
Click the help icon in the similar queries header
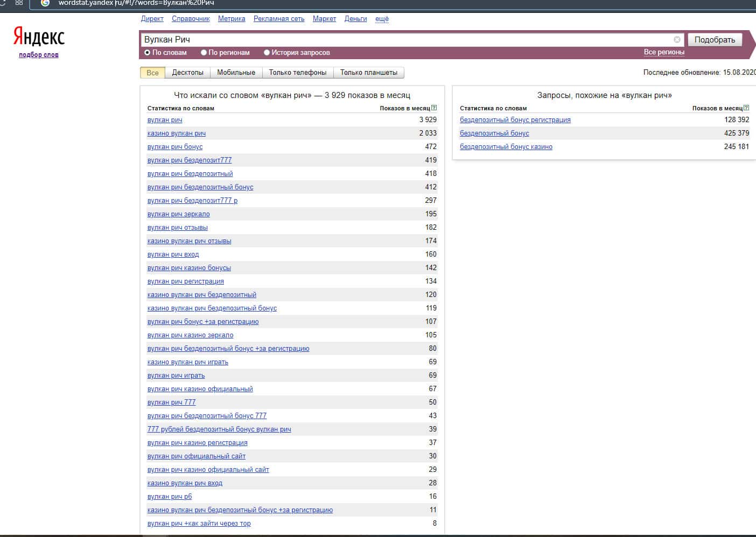[x=746, y=108]
